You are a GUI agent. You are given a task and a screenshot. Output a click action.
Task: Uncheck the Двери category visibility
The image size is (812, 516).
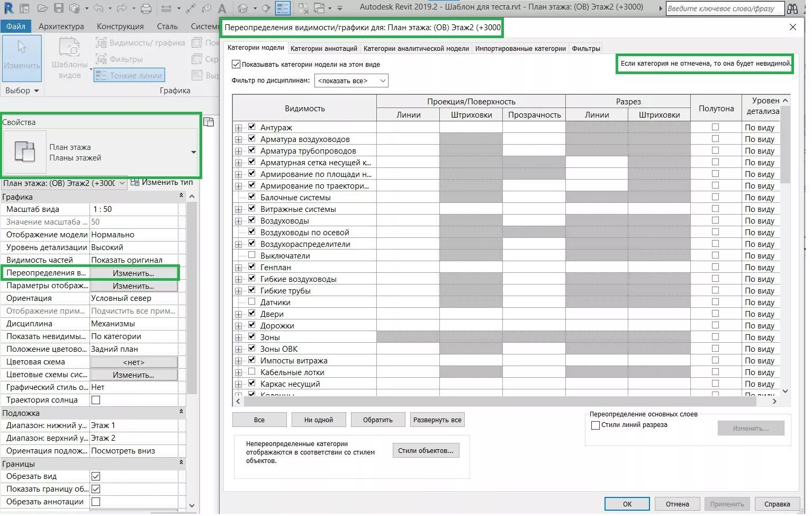point(252,314)
